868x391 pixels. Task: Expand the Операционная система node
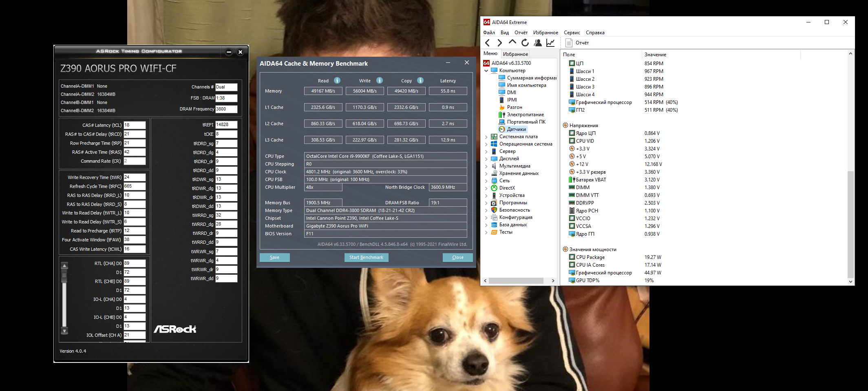point(486,144)
